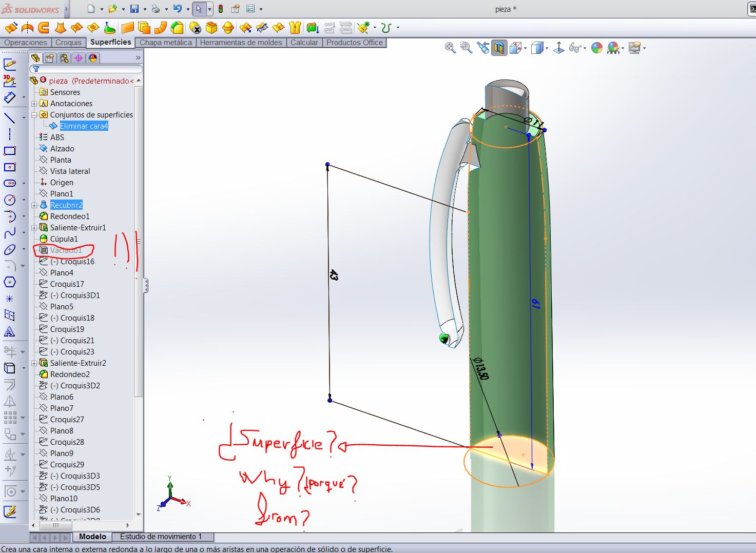Click the Revolved Surface tool icon

click(x=27, y=27)
